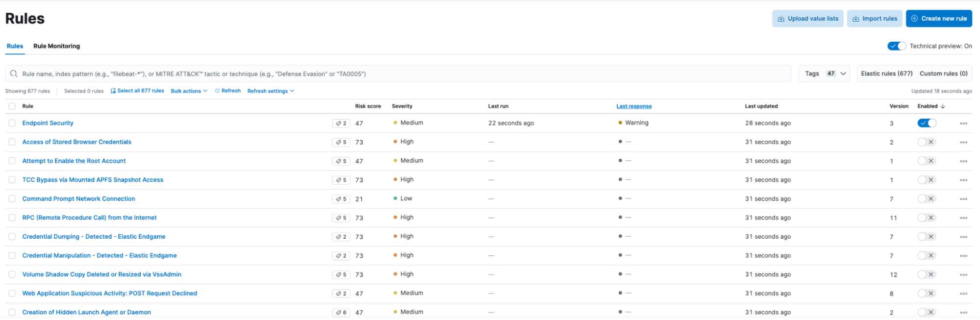Show tags badge for Endpoint Security rule
This screenshot has height=320, width=980.
tap(341, 123)
